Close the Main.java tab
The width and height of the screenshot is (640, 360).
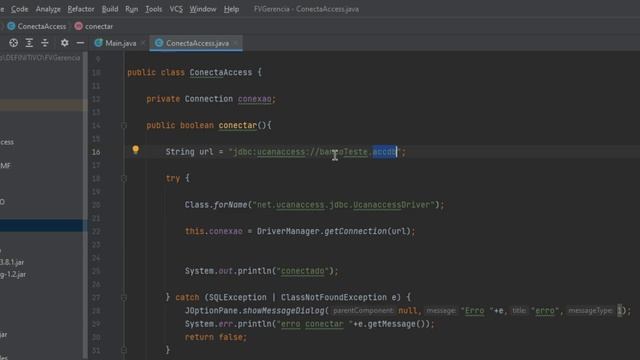pos(143,43)
